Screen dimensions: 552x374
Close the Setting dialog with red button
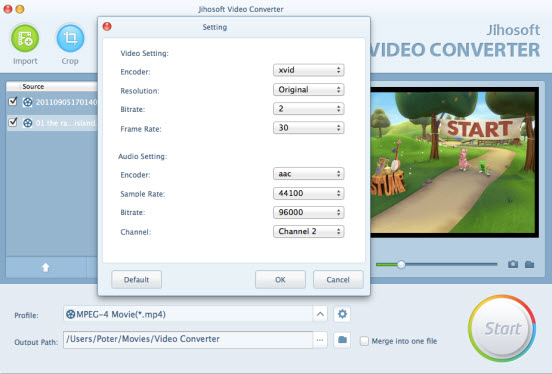pyautogui.click(x=107, y=26)
